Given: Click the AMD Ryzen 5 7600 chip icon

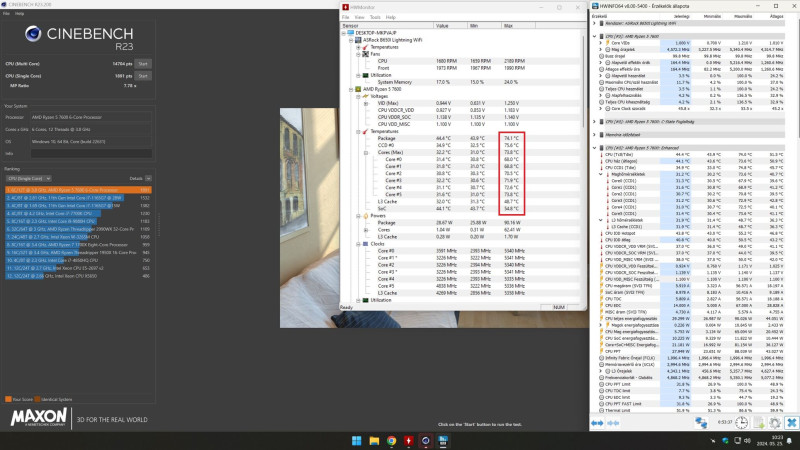Looking at the screenshot, I should tap(358, 89).
